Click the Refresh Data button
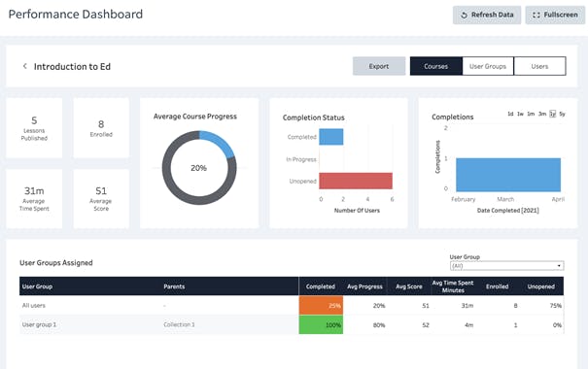 pyautogui.click(x=487, y=15)
